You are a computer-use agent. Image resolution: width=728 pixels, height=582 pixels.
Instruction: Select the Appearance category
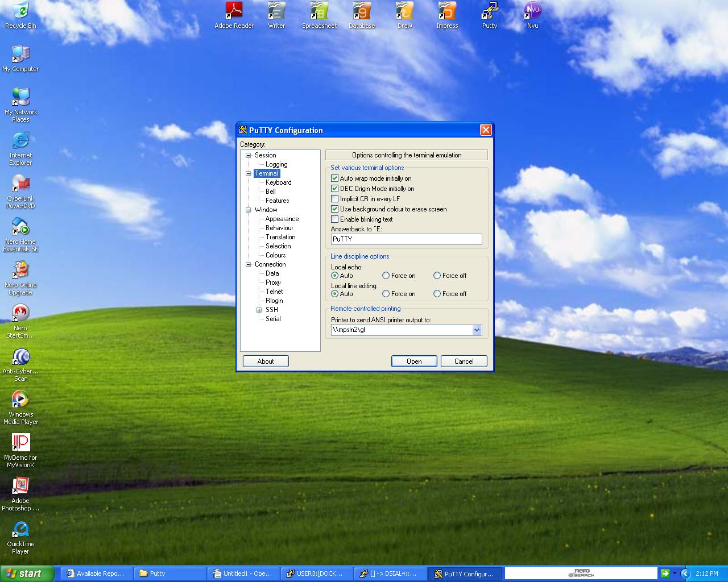click(282, 219)
